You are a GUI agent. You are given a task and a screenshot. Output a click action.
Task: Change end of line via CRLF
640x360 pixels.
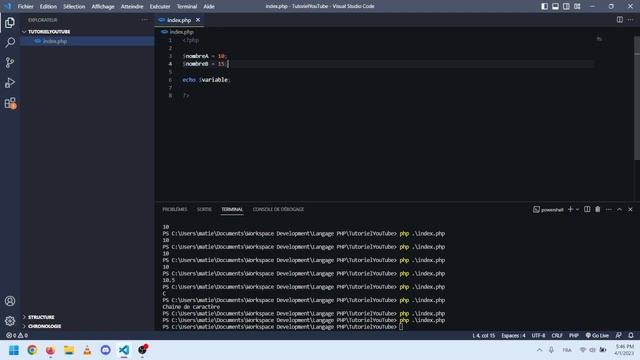557,336
